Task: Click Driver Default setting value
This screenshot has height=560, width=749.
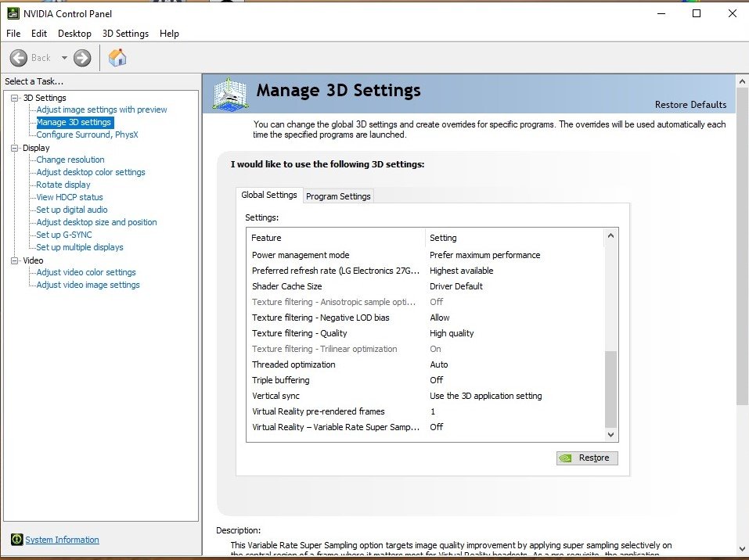Action: 456,286
